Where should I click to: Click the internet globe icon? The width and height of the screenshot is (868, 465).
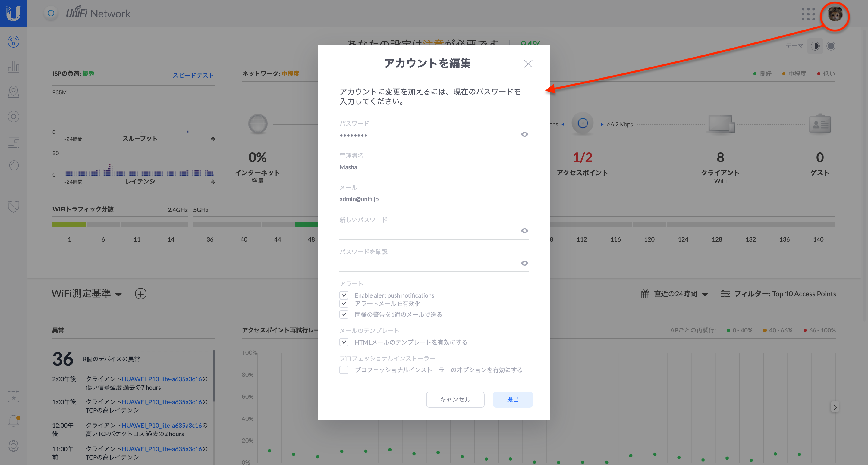[x=258, y=124]
